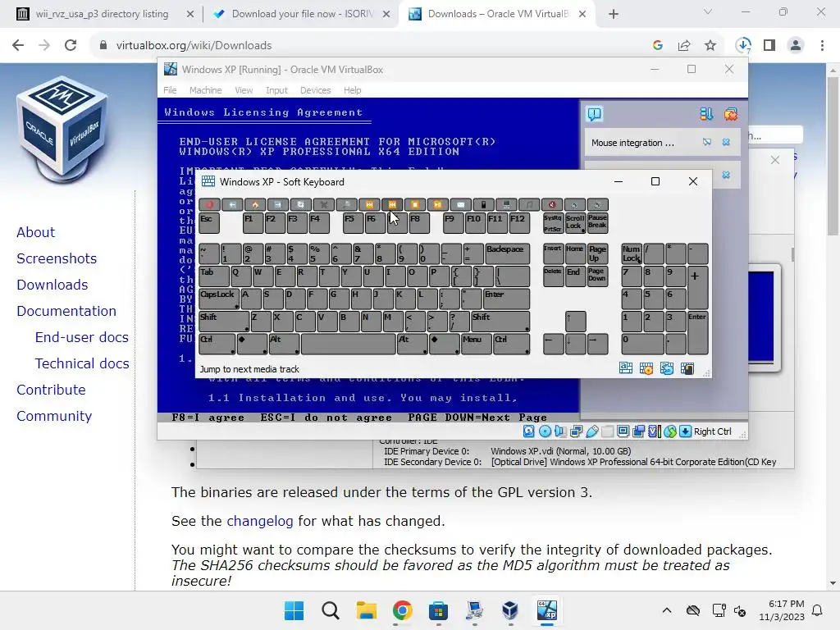Switch to wii_rvz_usa_p3 directory listing tab
Screen dimensions: 840x630
coord(102,14)
